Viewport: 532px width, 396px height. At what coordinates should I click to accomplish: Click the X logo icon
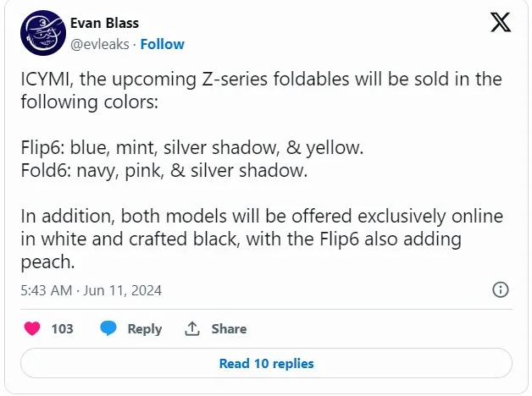pos(501,23)
